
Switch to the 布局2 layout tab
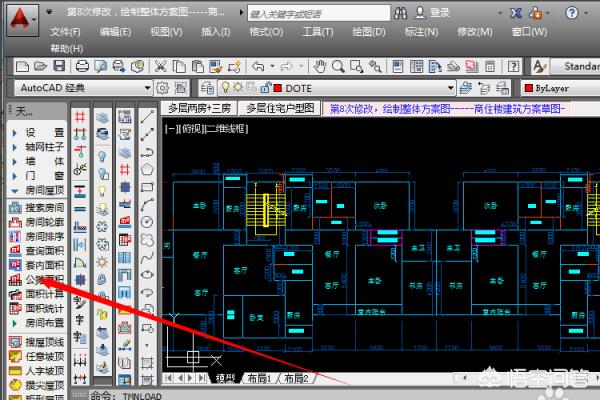pyautogui.click(x=296, y=379)
